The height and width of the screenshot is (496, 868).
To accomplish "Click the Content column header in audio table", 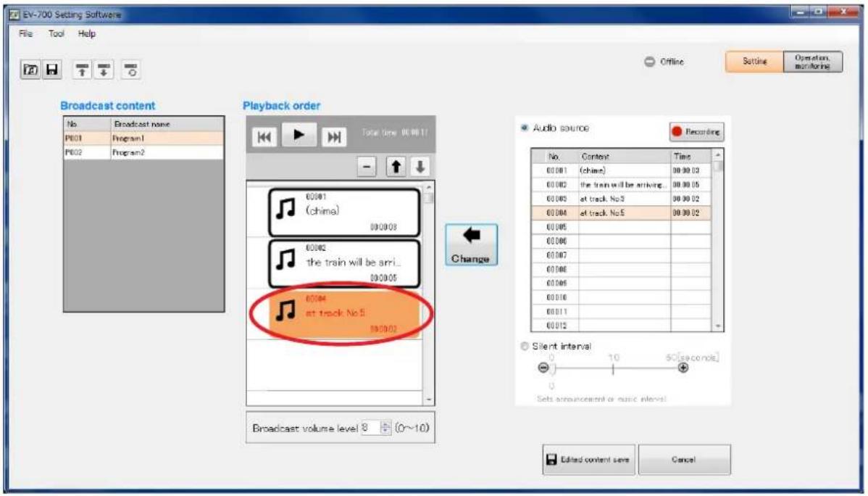I will click(625, 157).
